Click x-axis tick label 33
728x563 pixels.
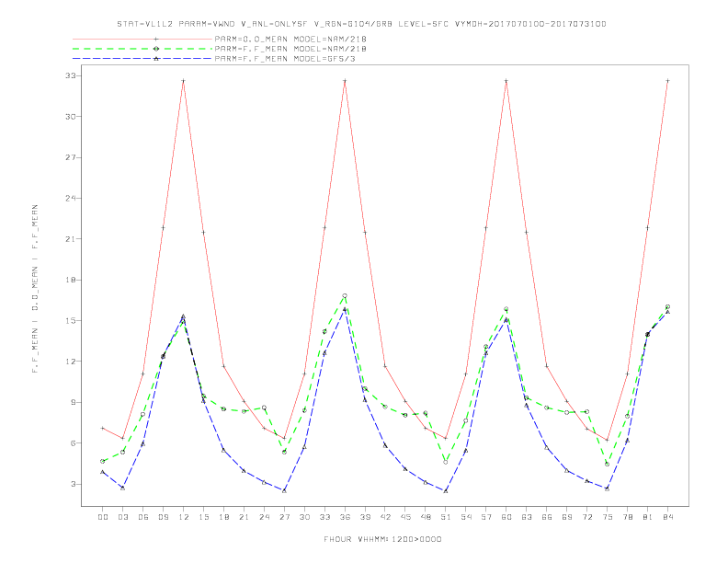[324, 517]
